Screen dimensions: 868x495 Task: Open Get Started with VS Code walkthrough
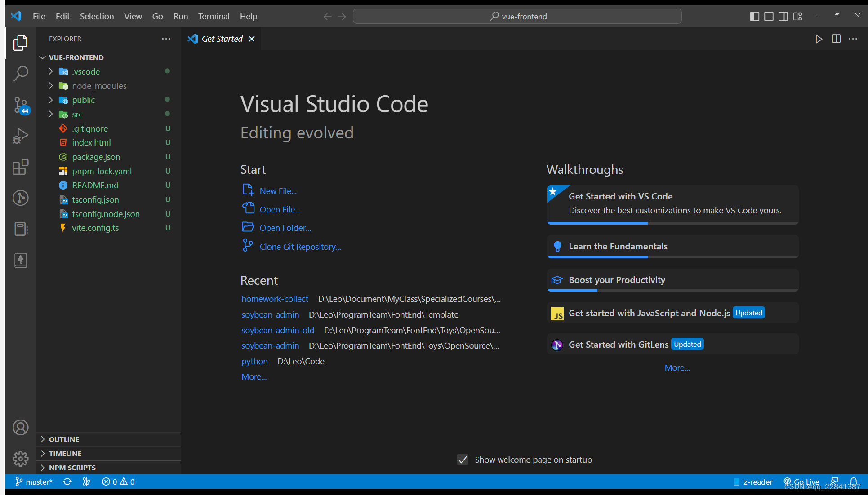tap(672, 204)
